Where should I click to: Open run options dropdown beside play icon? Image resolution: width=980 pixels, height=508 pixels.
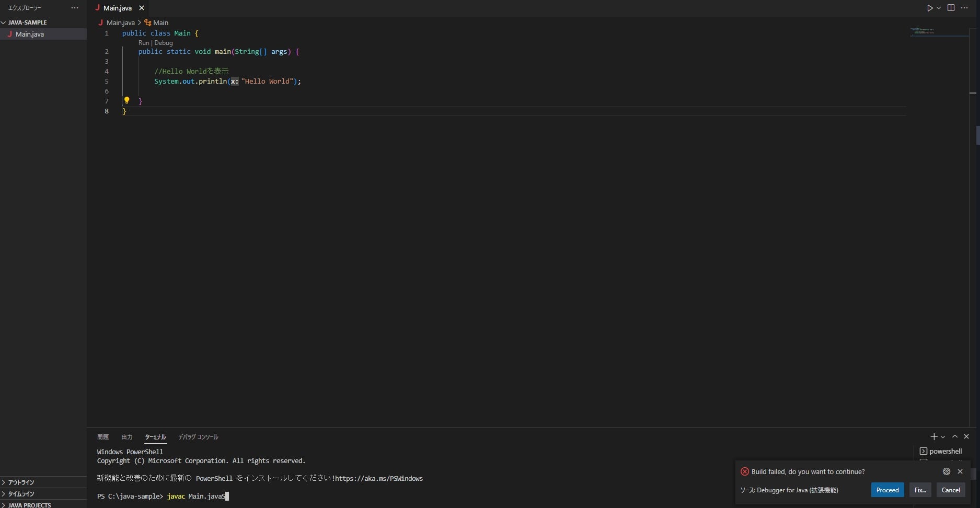(939, 8)
